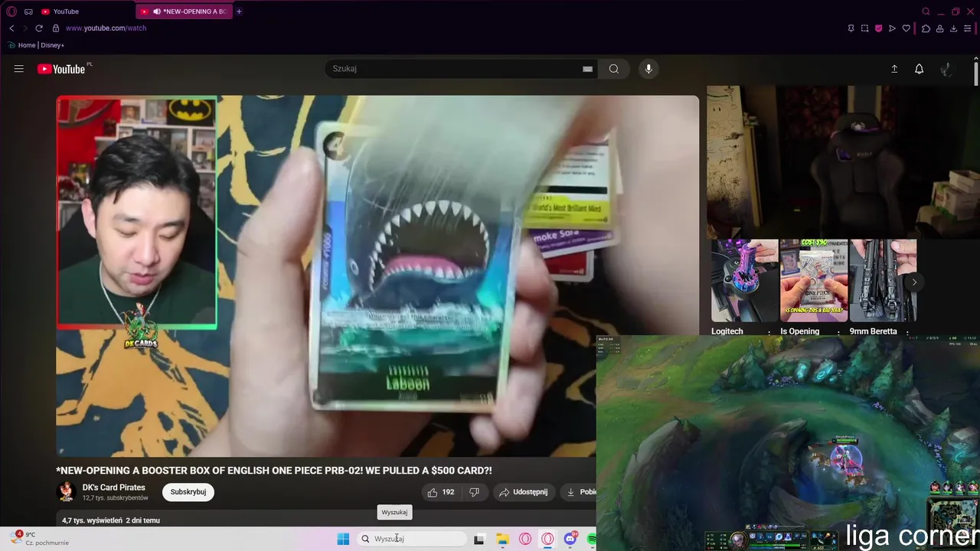The image size is (980, 551).
Task: Open the Opera menu logo button
Action: pos(11,11)
